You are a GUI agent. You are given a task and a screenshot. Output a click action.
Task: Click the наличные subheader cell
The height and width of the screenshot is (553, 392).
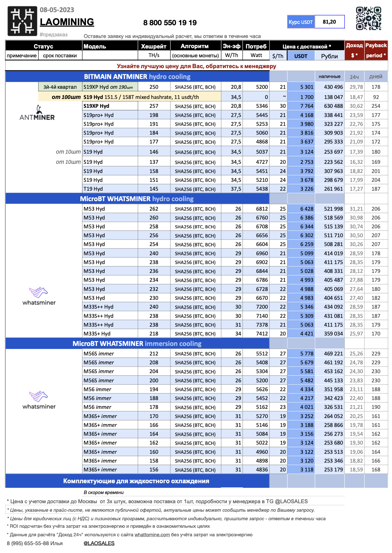pos(329,77)
